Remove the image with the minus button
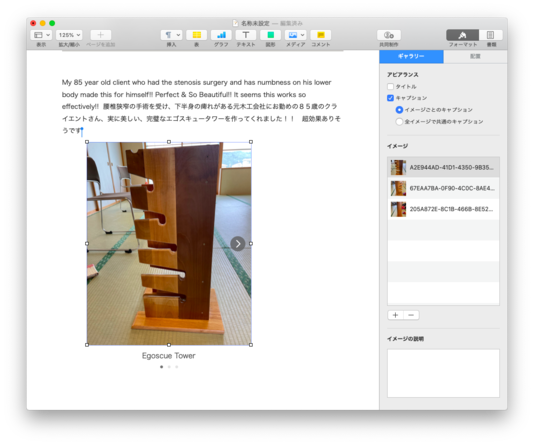This screenshot has width=534, height=445. tap(411, 315)
